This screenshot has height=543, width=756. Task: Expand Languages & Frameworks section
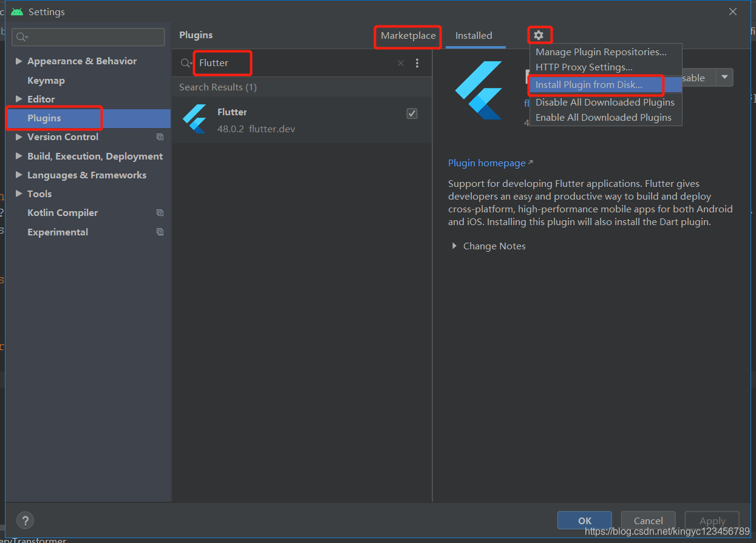click(x=19, y=175)
